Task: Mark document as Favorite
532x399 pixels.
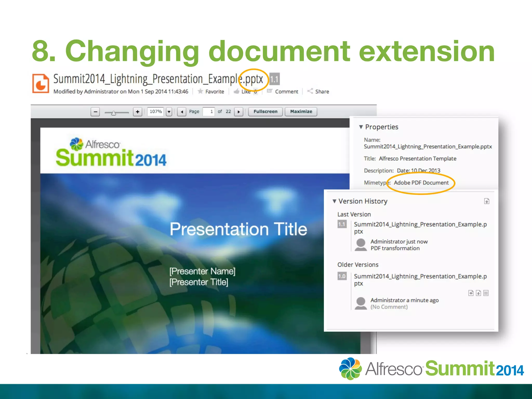Action: coord(211,91)
